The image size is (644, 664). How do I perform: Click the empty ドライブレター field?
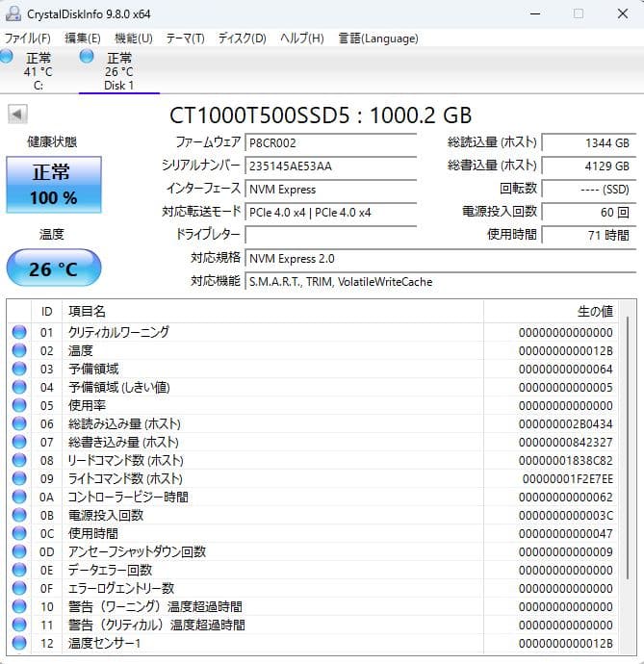tap(331, 235)
